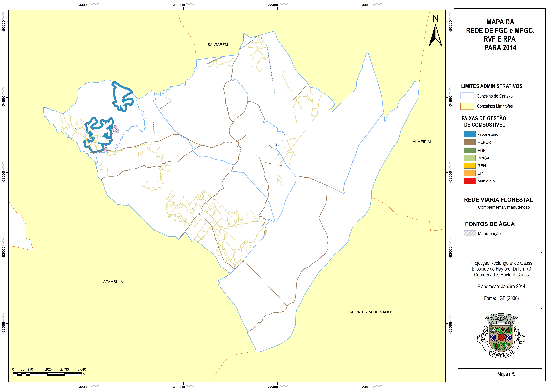Click the 'Concelho do Cartaxo' legend label
The width and height of the screenshot is (555, 392).
click(495, 96)
